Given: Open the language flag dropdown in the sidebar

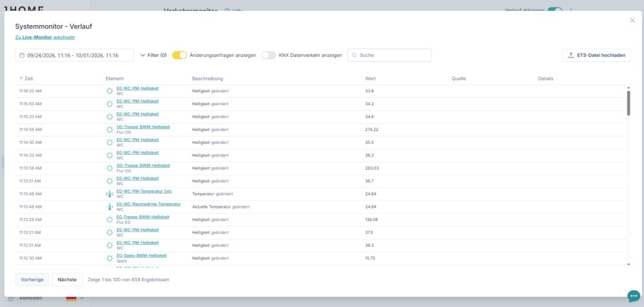Looking at the screenshot, I should [75, 298].
